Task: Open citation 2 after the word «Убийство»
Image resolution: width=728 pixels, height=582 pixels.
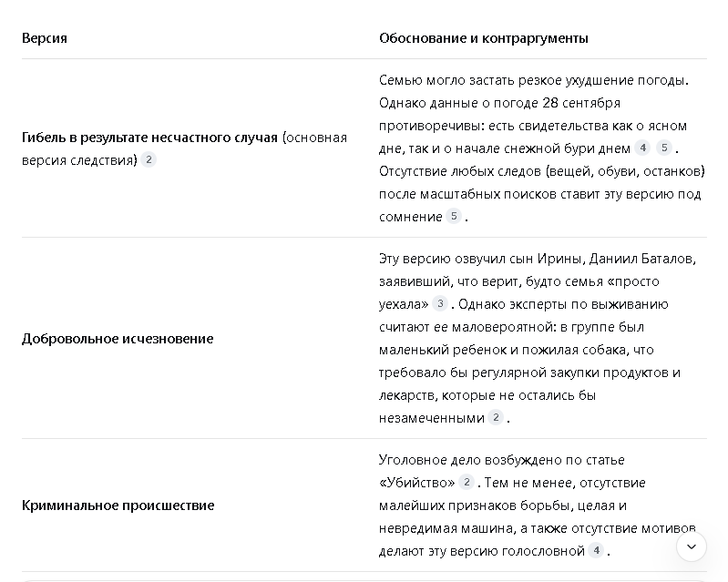Action: click(x=467, y=482)
